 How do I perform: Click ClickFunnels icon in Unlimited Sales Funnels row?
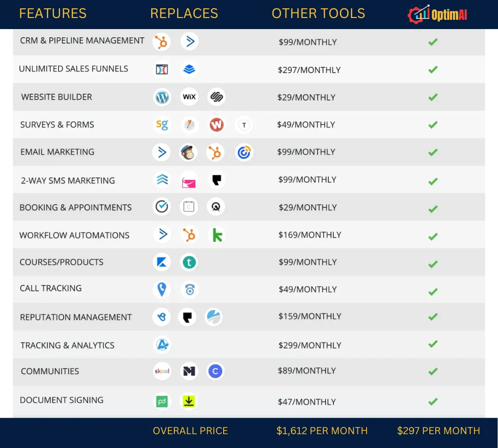pyautogui.click(x=162, y=69)
